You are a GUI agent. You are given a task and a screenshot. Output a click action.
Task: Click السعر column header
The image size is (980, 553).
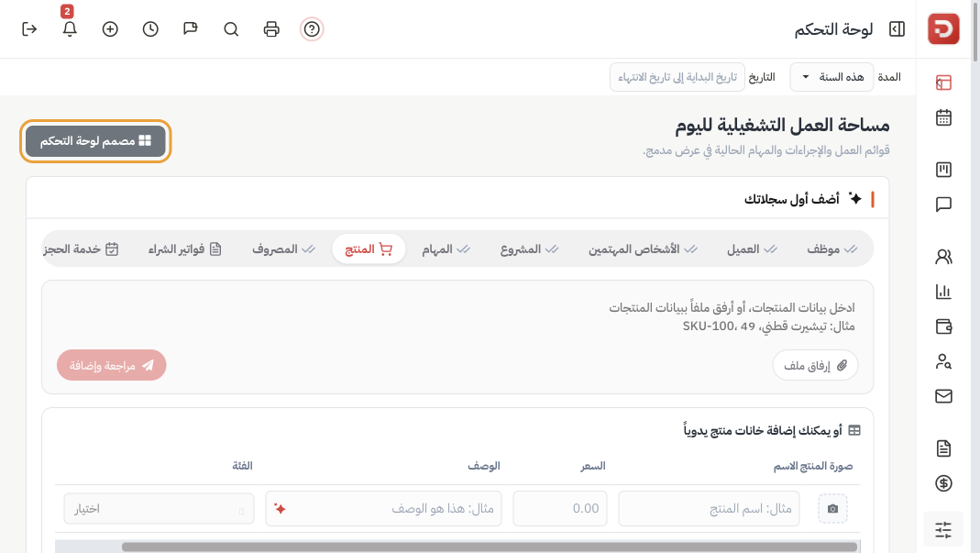(x=593, y=466)
